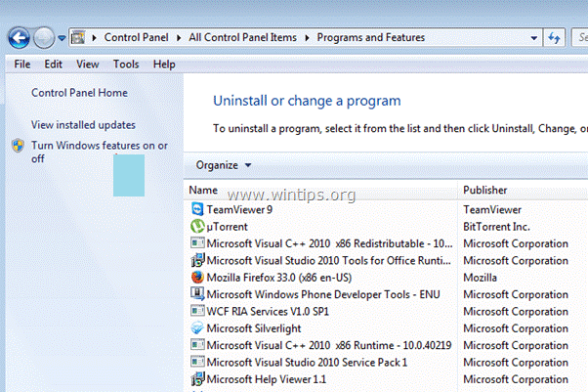The image size is (588, 392).
Task: Select the µTorrent icon in the list
Action: point(198,226)
